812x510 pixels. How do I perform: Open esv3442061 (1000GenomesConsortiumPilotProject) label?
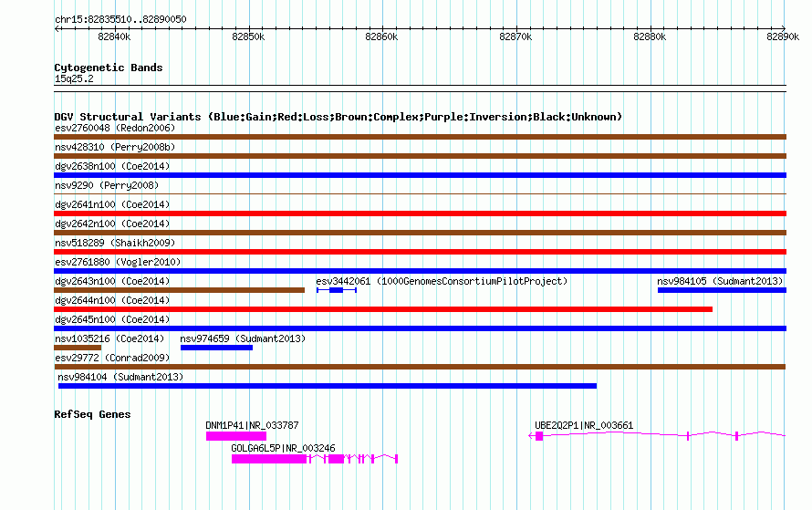click(x=442, y=281)
